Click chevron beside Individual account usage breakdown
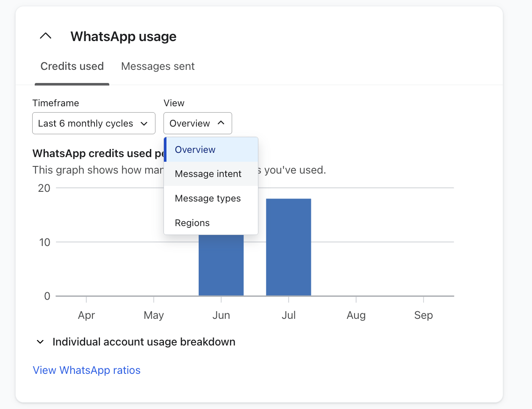This screenshot has height=409, width=532. click(40, 342)
